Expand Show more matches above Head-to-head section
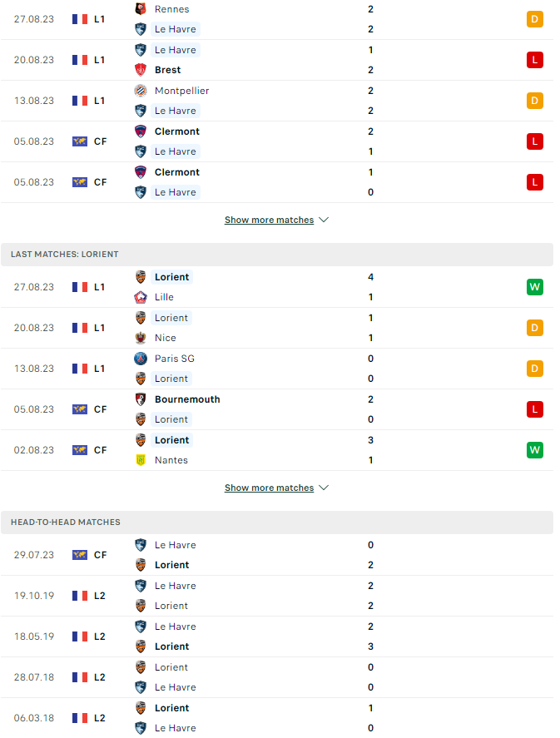The width and height of the screenshot is (560, 738). click(276, 488)
